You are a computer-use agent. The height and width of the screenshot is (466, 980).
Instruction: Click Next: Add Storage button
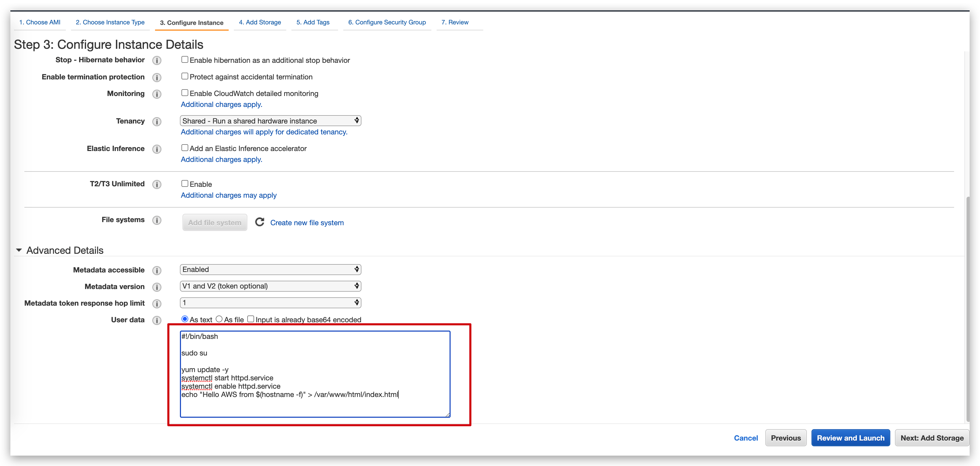click(932, 438)
